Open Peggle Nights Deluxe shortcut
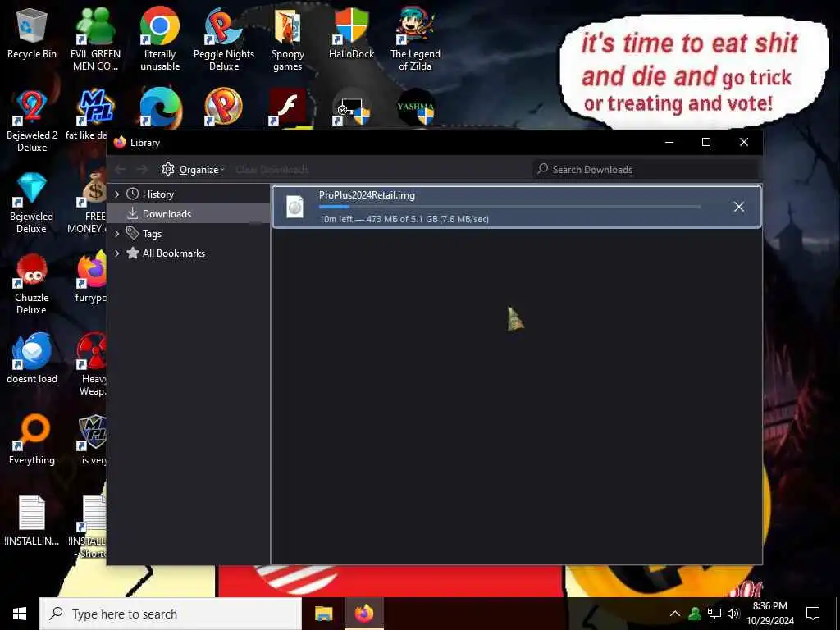The image size is (840, 630). 224,39
